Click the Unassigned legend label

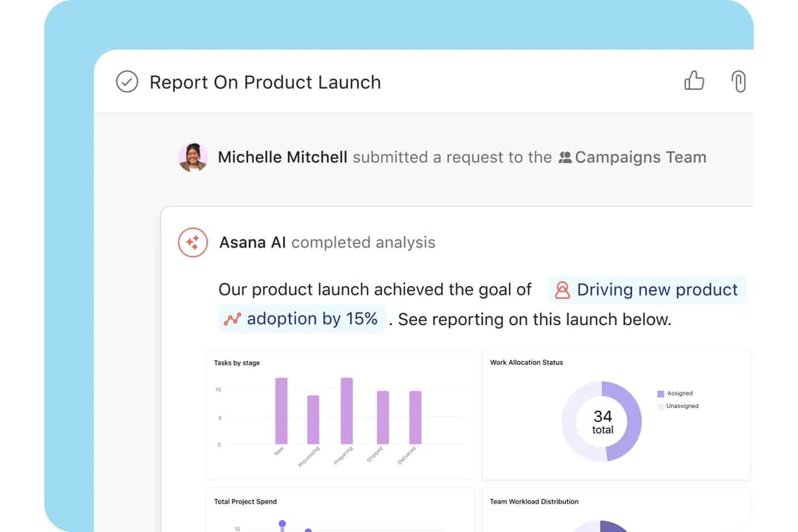683,406
